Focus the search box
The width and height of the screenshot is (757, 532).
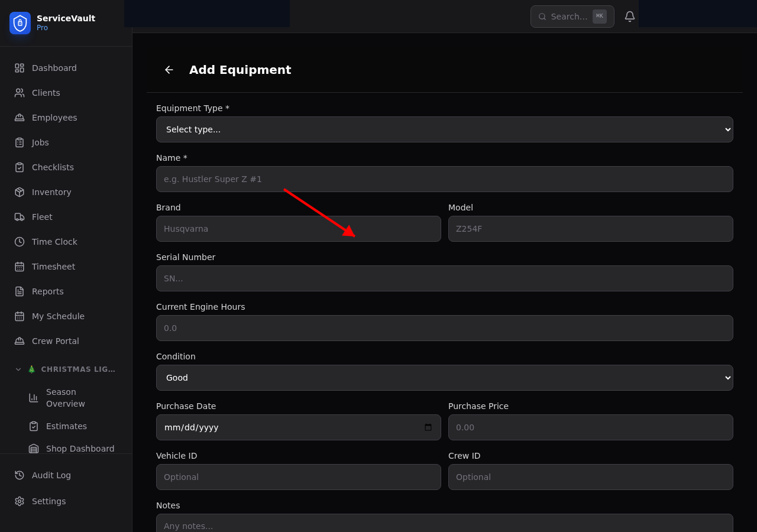click(568, 17)
